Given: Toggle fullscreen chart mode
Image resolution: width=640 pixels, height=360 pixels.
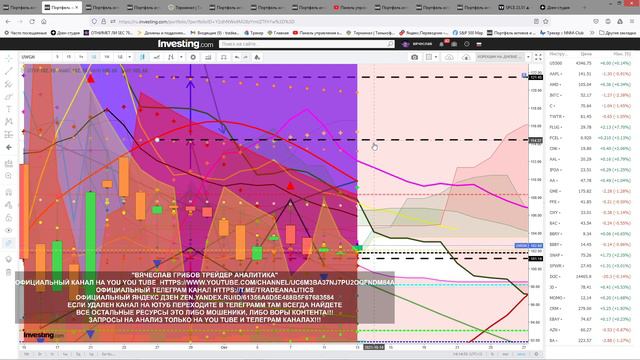Looking at the screenshot, I should 538,57.
